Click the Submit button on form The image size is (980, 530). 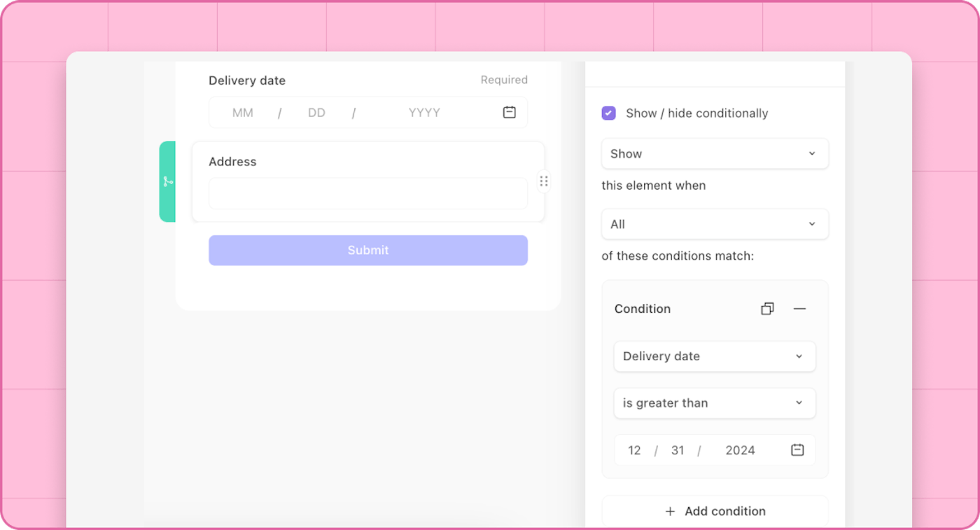(x=368, y=250)
